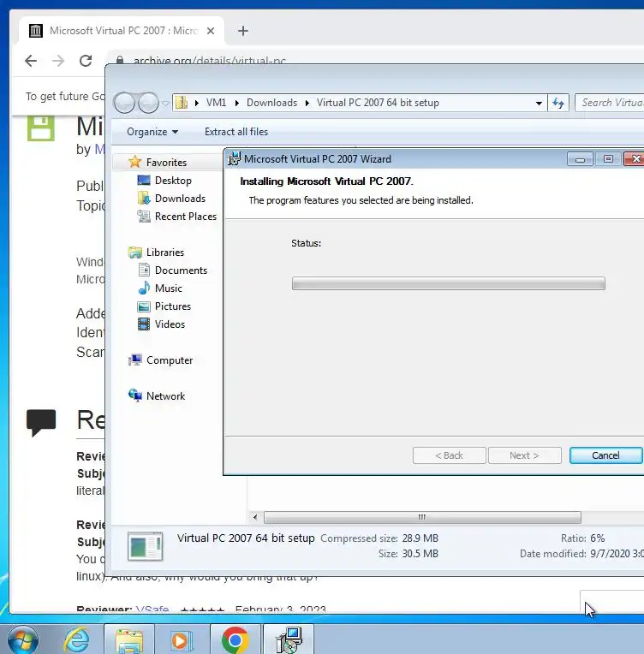This screenshot has width=644, height=654.
Task: Click the reviews speech bubble icon
Action: click(41, 422)
